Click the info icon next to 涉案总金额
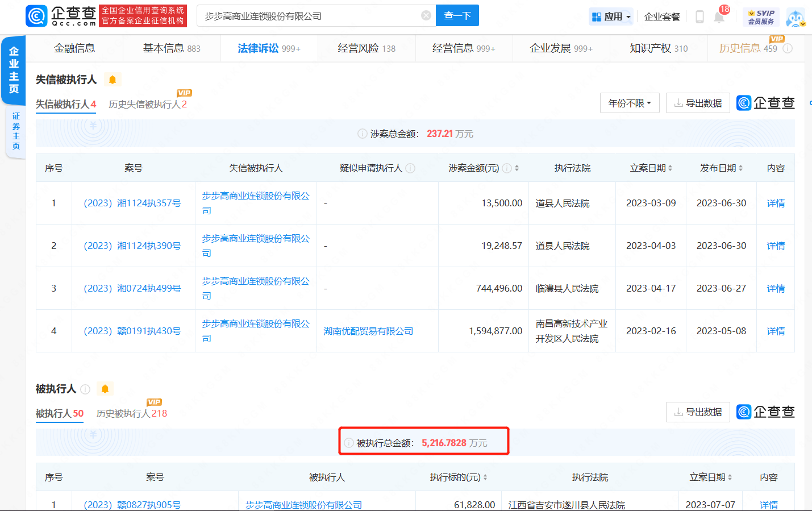The height and width of the screenshot is (511, 812). (362, 134)
